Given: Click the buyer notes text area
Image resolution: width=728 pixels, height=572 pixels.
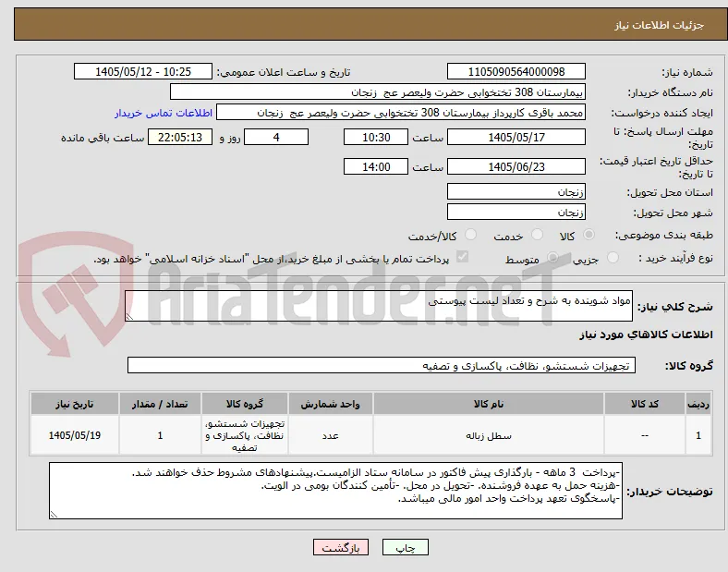Looking at the screenshot, I should pyautogui.click(x=335, y=491).
